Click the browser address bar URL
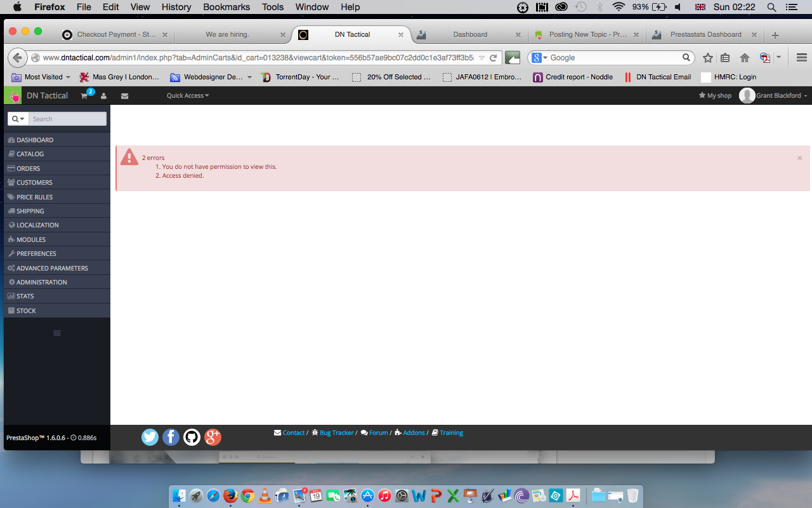 (x=258, y=58)
